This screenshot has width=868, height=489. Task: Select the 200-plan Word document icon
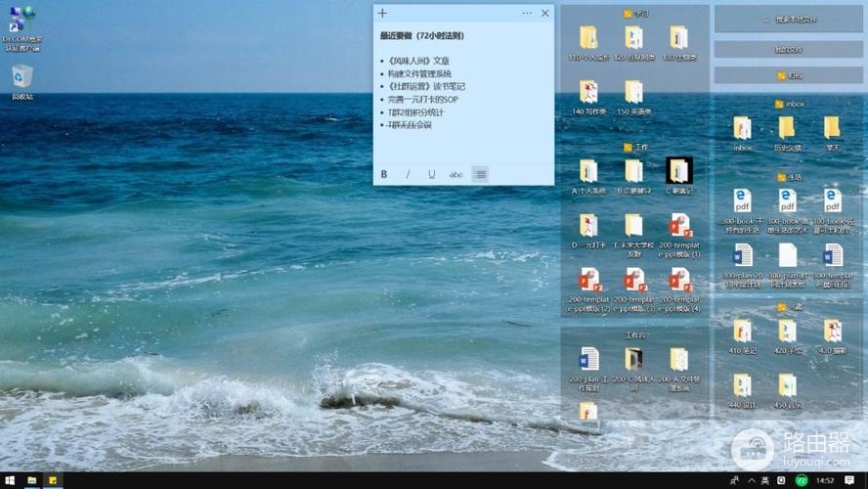pos(588,369)
